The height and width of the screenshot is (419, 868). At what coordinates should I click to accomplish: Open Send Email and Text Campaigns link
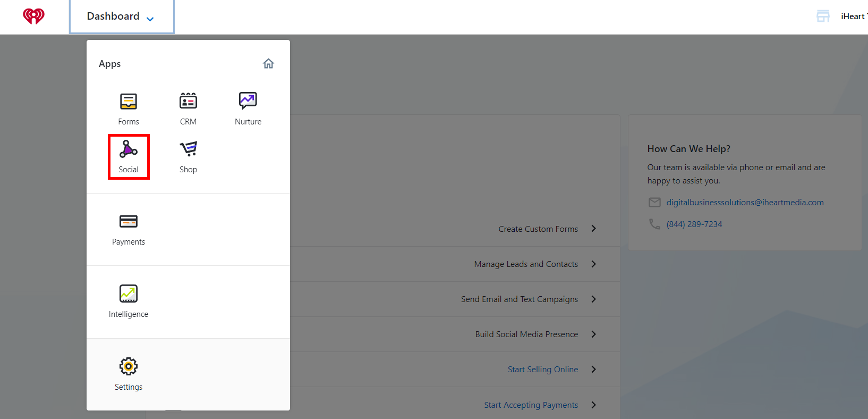coord(520,299)
